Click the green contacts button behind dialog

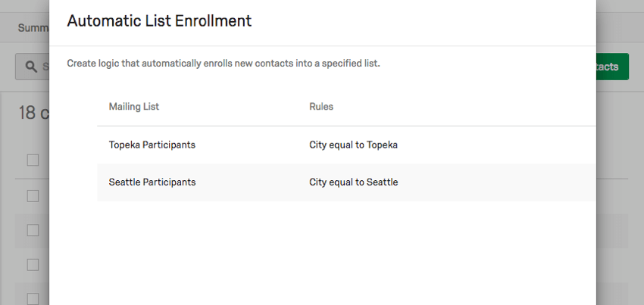(x=612, y=67)
